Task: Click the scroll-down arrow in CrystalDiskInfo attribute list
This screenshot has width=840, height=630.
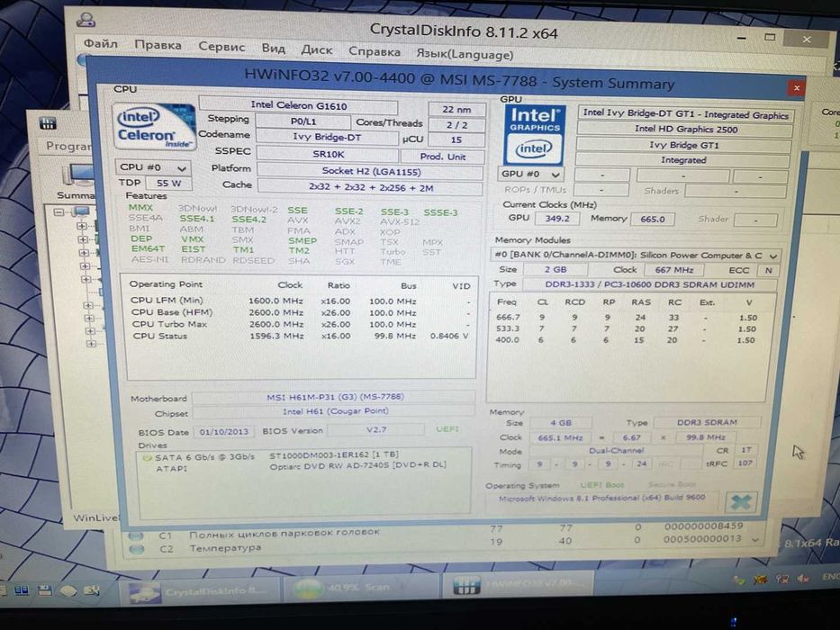Action: pyautogui.click(x=755, y=540)
